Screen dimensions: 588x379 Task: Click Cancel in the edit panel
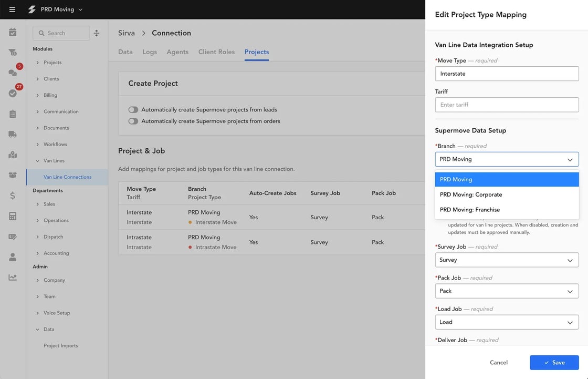498,363
